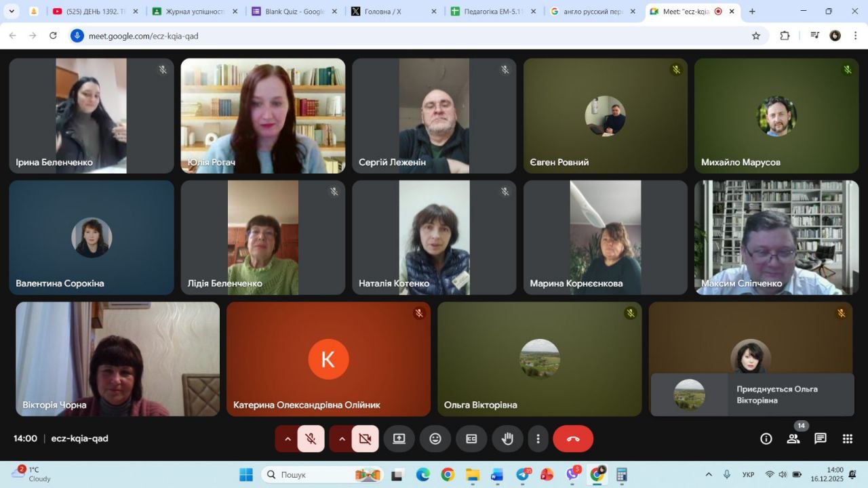Image resolution: width=868 pixels, height=488 pixels.
Task: Click the Present screen share icon
Action: 399,439
